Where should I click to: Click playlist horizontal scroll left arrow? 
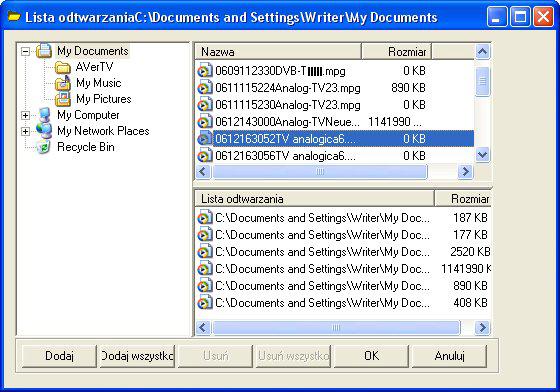click(x=203, y=327)
